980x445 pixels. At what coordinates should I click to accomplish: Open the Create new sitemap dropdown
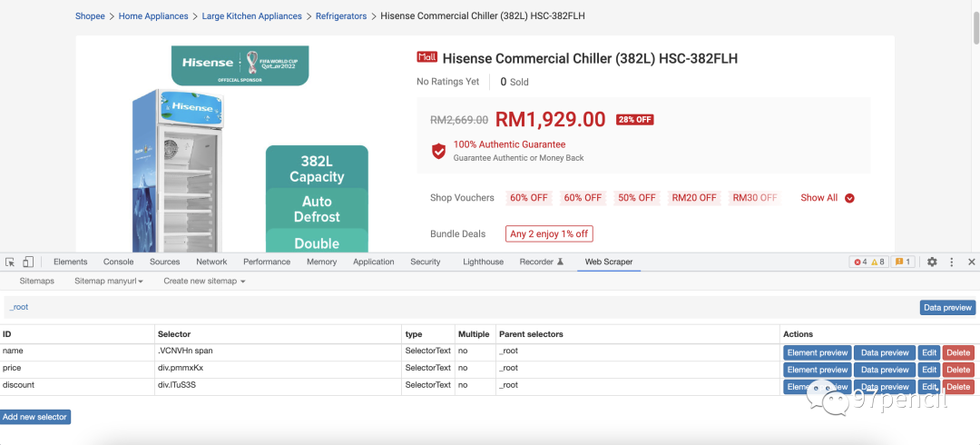(x=204, y=282)
